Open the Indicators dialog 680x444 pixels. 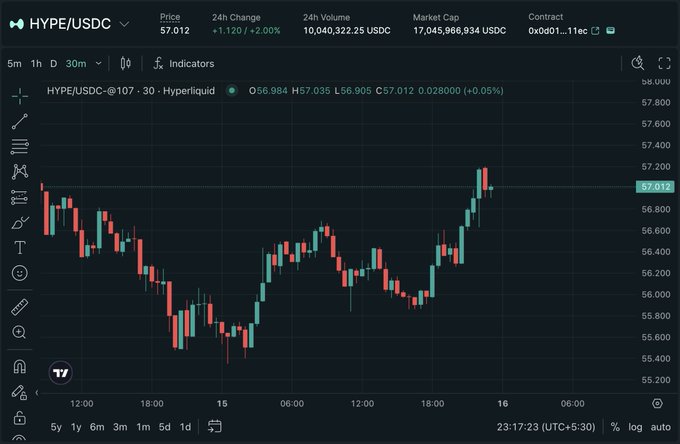pyautogui.click(x=184, y=63)
